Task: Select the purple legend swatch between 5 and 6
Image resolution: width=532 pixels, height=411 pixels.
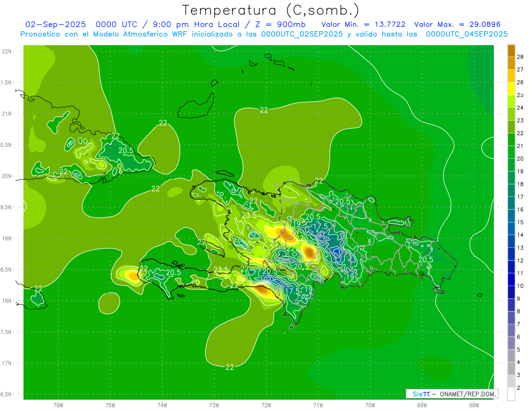Action: point(511,343)
